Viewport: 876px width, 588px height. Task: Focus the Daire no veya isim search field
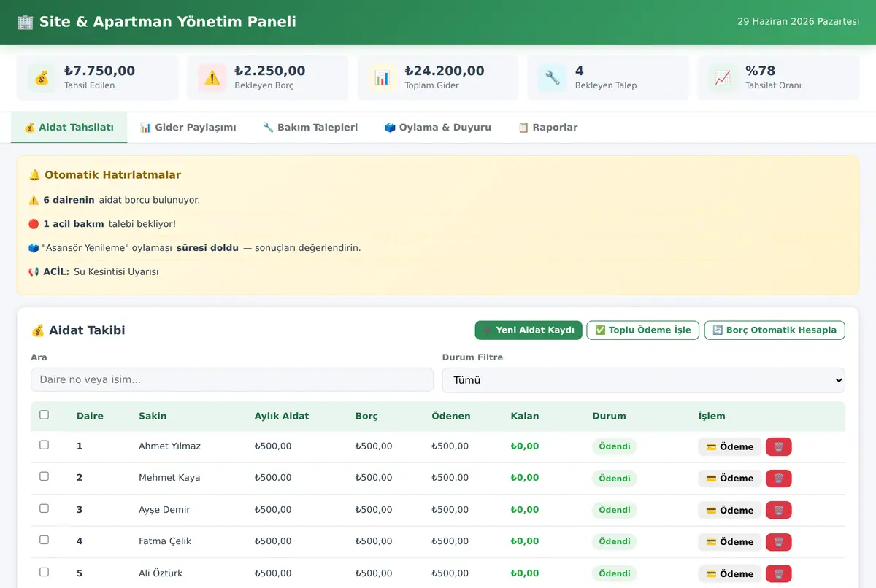[232, 379]
